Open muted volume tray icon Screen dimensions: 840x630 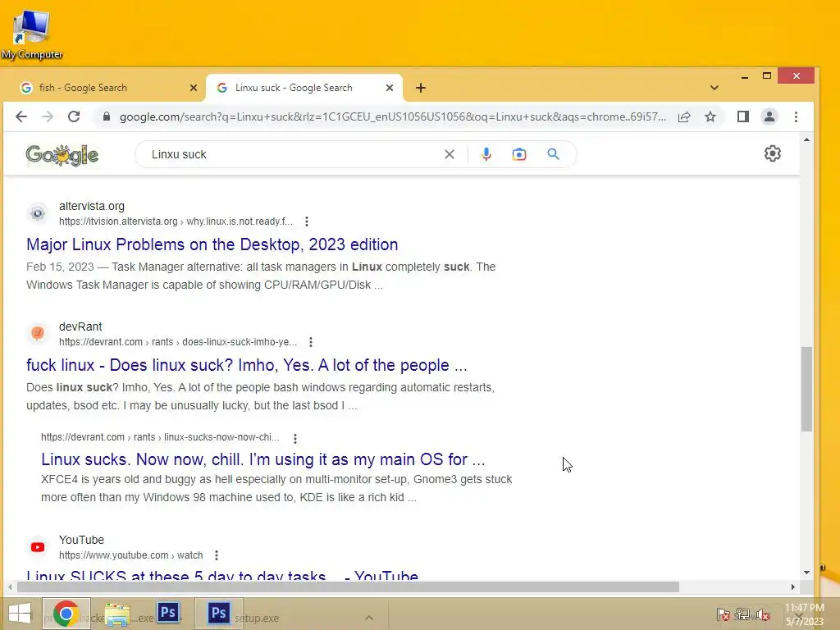click(x=763, y=614)
